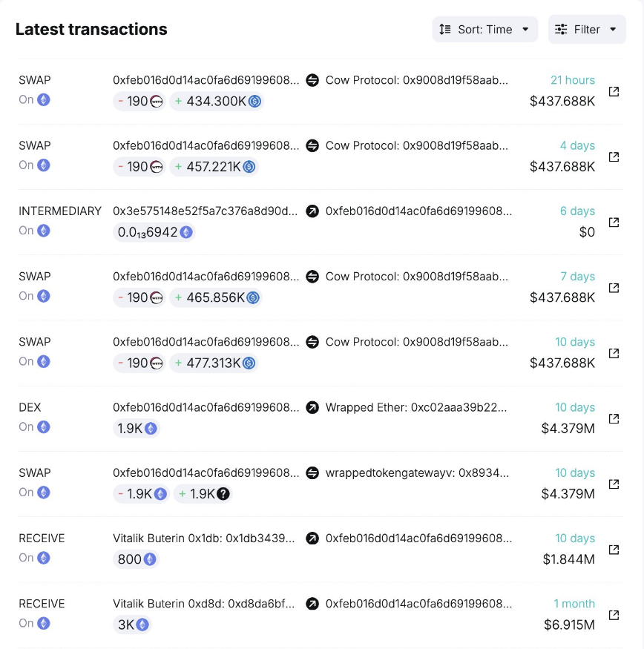Click the 4 days timestamp

coord(577,146)
